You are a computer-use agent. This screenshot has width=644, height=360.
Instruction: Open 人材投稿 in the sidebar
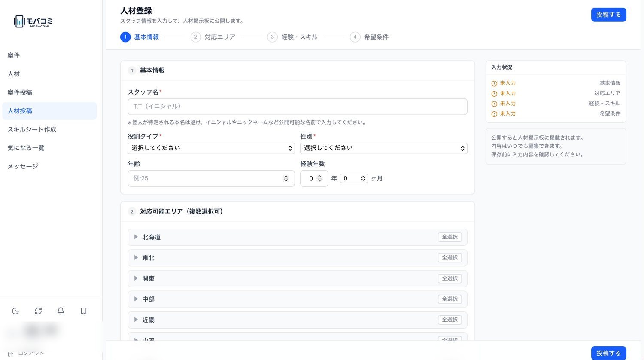(49, 111)
